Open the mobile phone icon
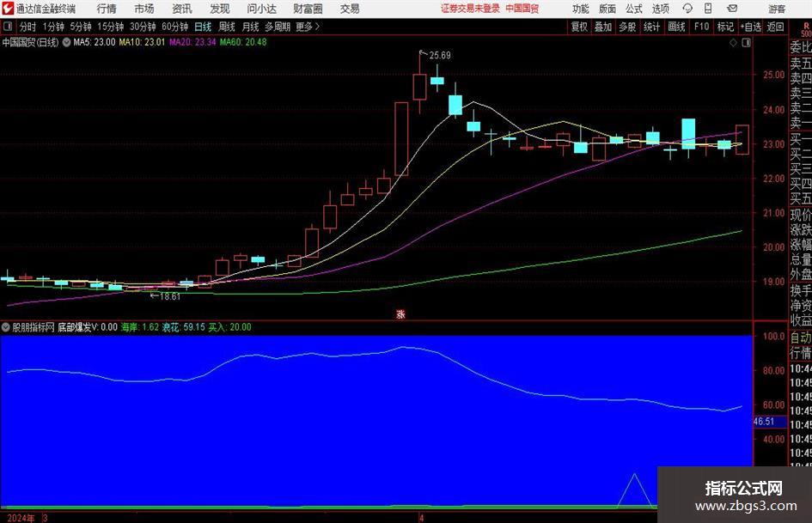Image resolution: width=812 pixels, height=523 pixels. pos(708,9)
